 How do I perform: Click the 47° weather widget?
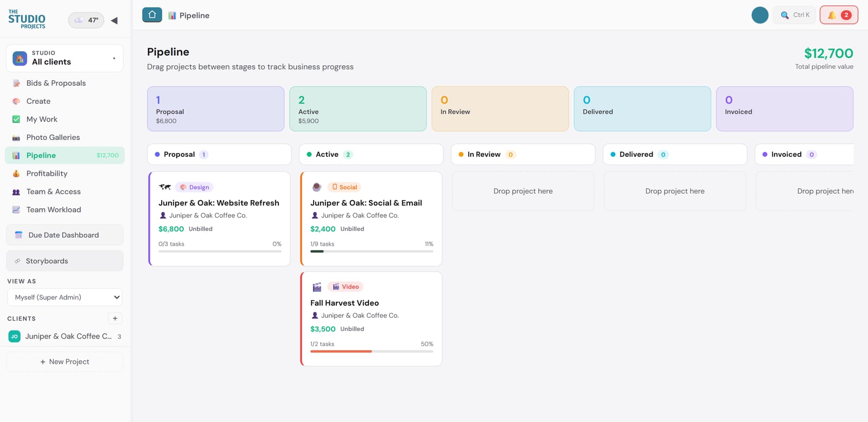[86, 20]
